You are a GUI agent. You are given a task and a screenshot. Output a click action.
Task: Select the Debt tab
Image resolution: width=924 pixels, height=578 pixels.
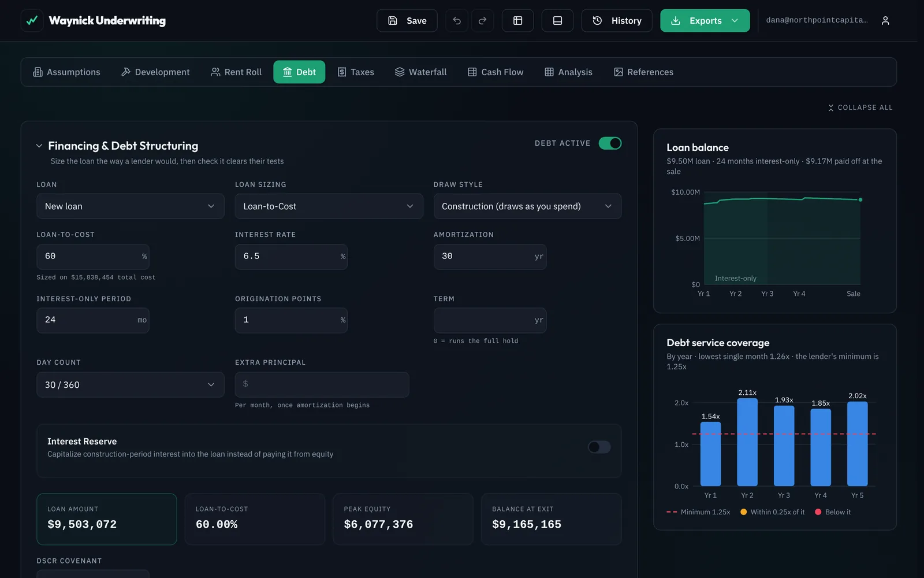(x=299, y=72)
